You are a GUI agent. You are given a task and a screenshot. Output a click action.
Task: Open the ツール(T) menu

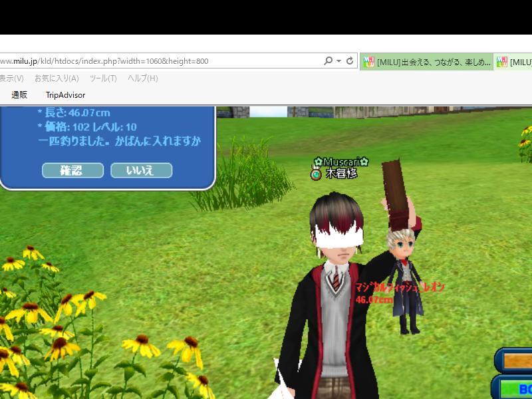click(x=103, y=78)
